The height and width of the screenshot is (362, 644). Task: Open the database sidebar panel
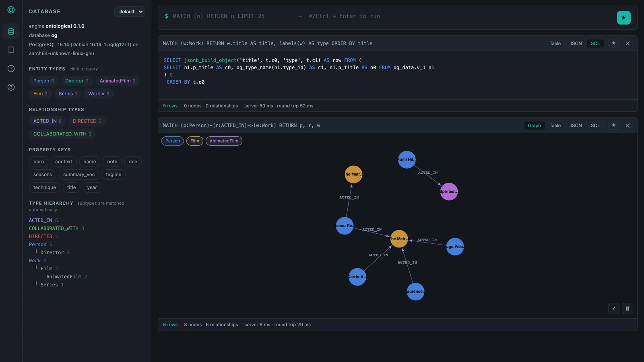(11, 31)
